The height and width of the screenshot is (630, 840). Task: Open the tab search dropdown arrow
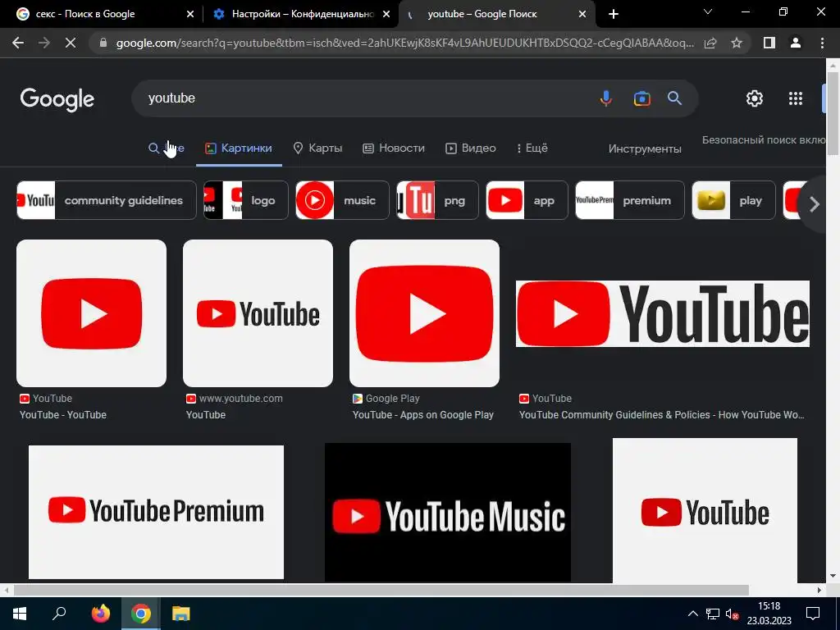708,11
